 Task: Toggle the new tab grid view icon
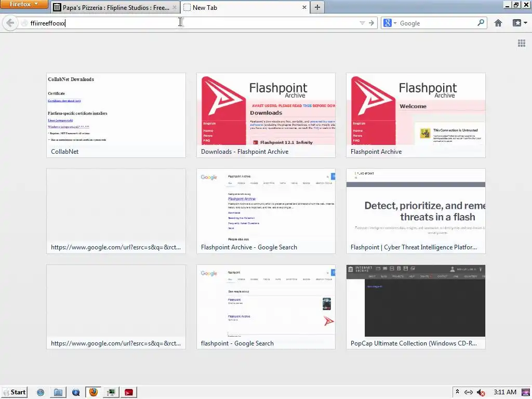[522, 43]
